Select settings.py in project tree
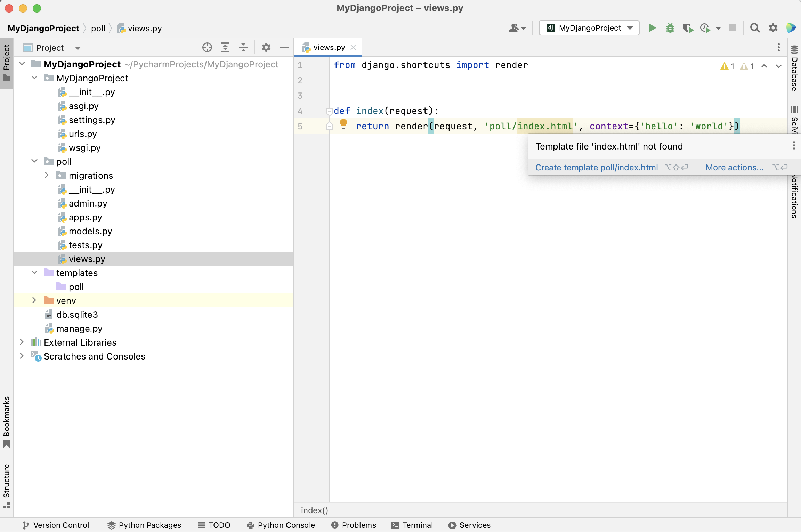The width and height of the screenshot is (801, 532). coord(154,120)
